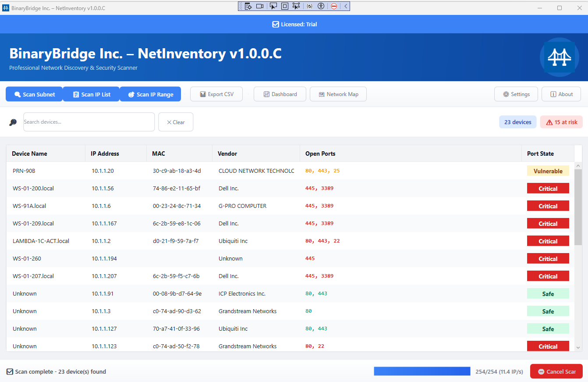Click the NetInventory app icon in title bar
This screenshot has width=588, height=382.
[6, 8]
